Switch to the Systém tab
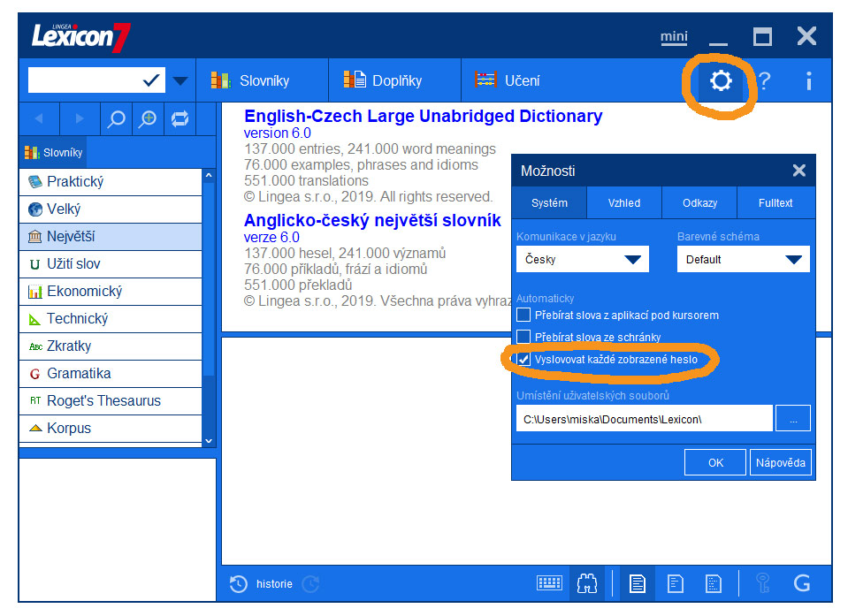This screenshot has width=848, height=616. pos(549,203)
